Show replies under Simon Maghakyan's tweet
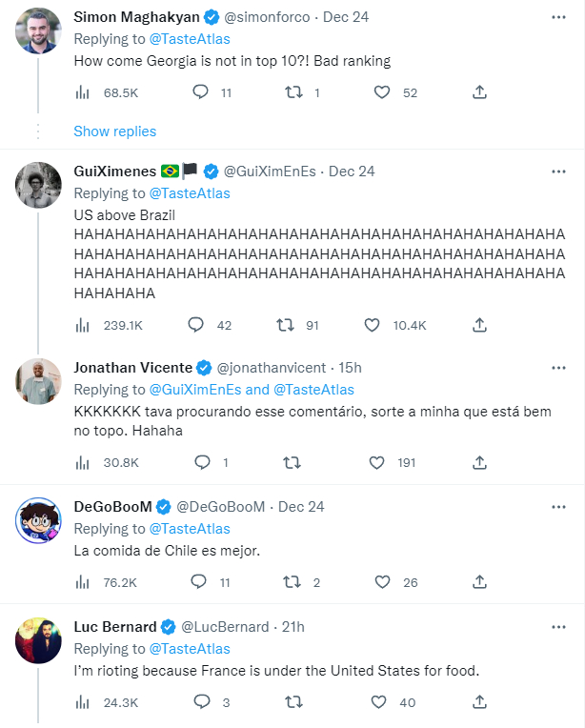The height and width of the screenshot is (728, 585). [x=114, y=131]
